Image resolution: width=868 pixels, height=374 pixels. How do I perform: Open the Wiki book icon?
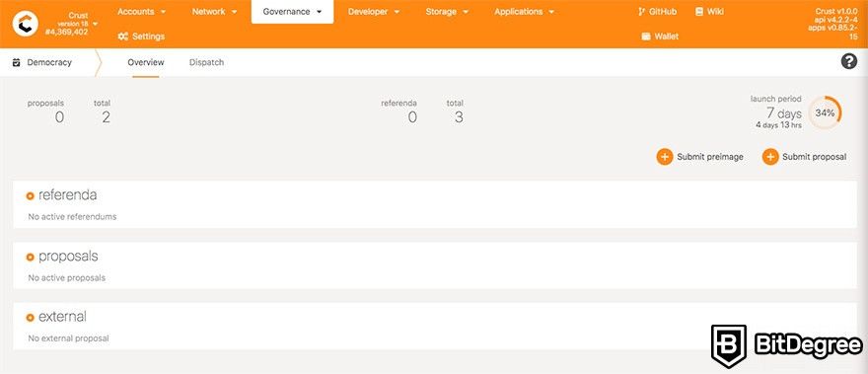pos(699,12)
